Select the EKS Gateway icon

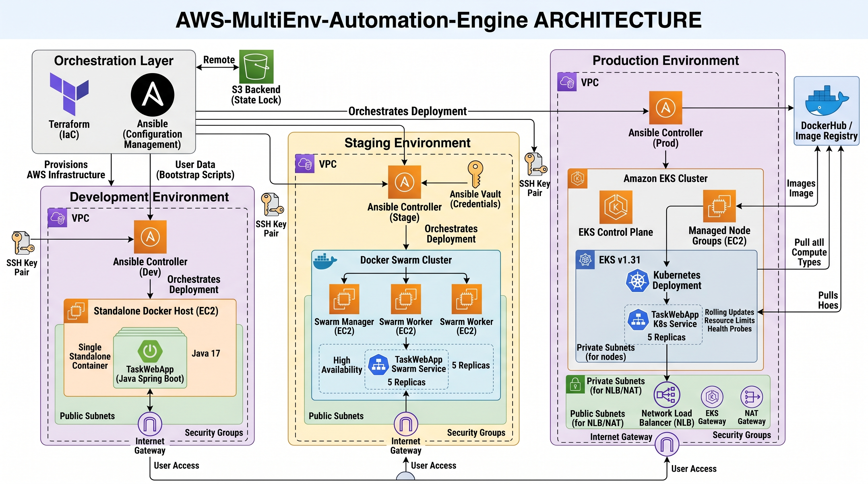(x=712, y=397)
